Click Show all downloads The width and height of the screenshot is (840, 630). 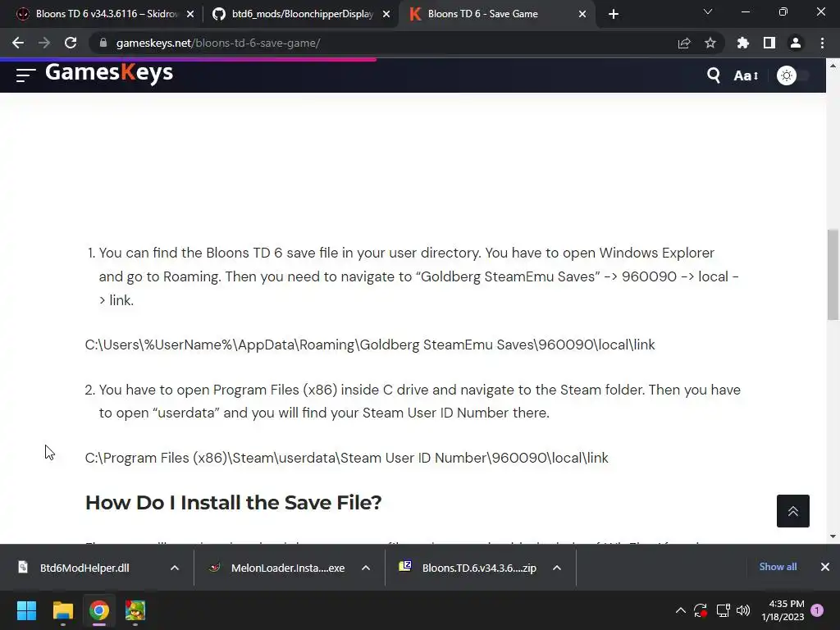tap(778, 567)
